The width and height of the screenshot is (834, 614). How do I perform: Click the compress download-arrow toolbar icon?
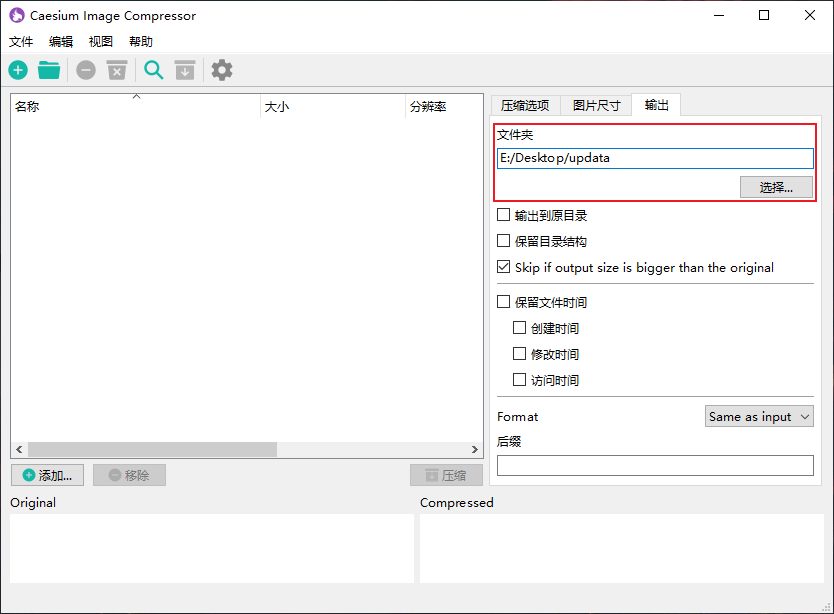coord(185,70)
